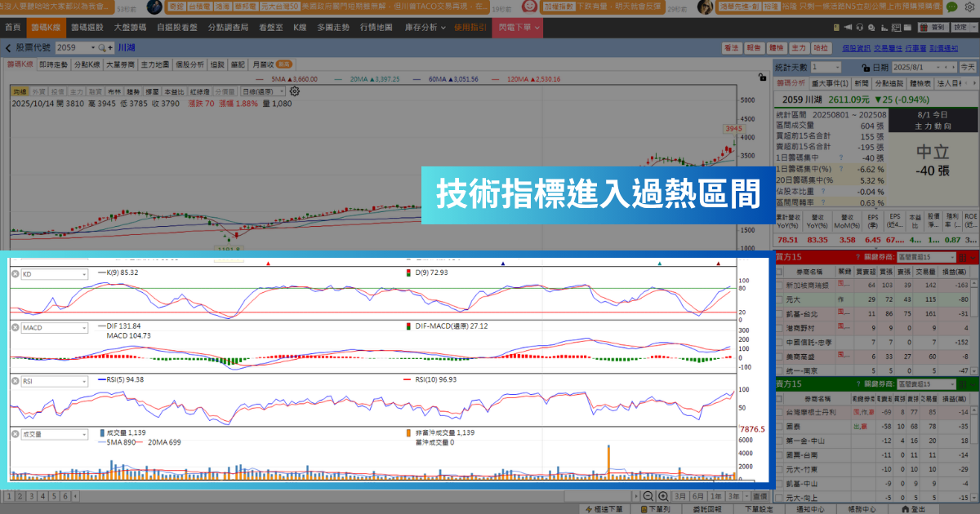Go back using the left arrow icon
Screen dimensions: 980x514
pyautogui.click(x=8, y=48)
